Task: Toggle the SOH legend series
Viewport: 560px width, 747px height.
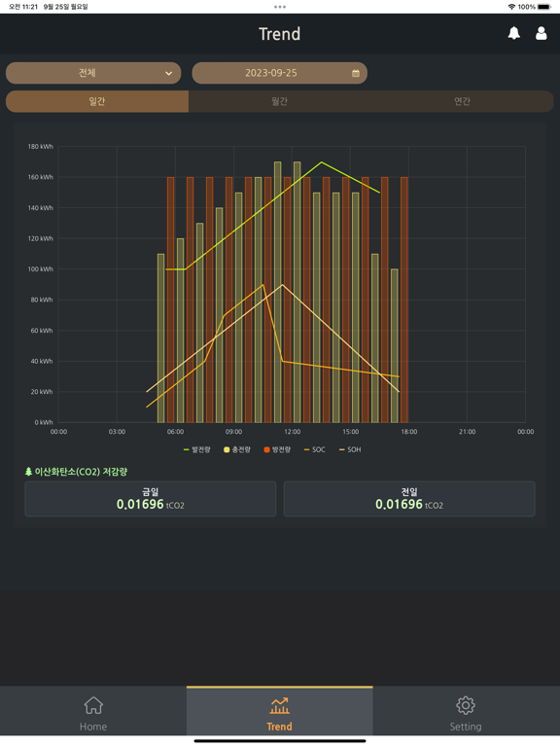Action: (x=350, y=449)
